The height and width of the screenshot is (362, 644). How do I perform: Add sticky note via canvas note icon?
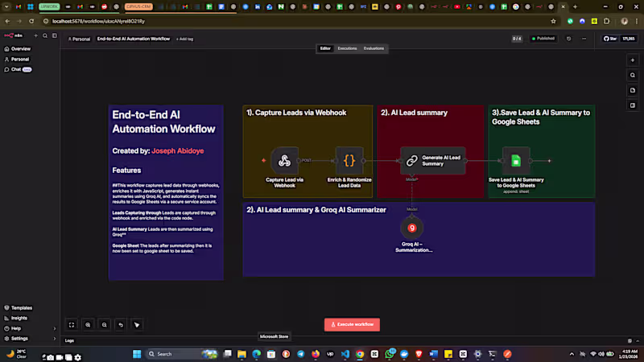point(633,90)
